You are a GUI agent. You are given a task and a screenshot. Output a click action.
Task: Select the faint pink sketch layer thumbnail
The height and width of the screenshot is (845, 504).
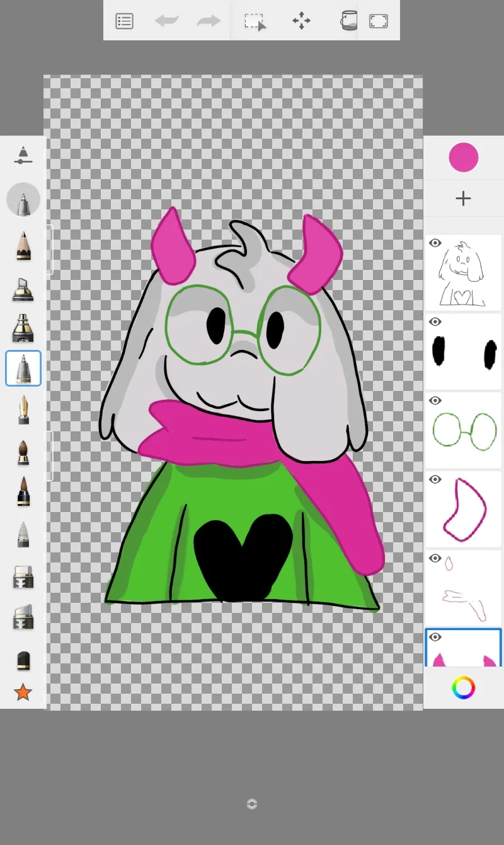click(x=464, y=588)
